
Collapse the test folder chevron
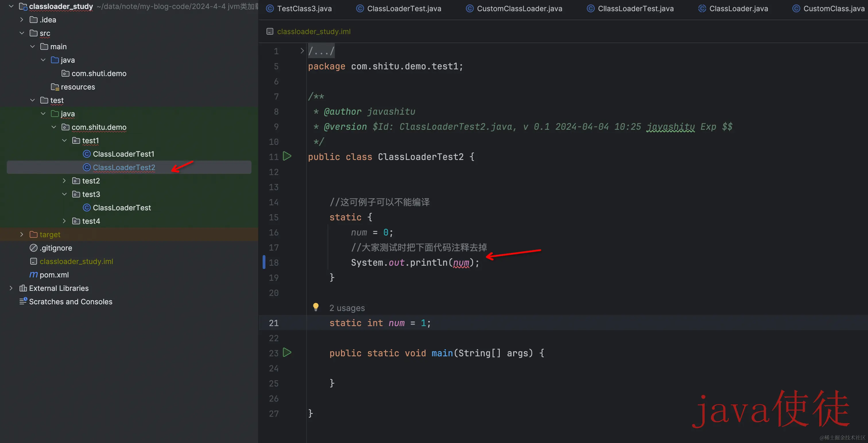(x=33, y=100)
